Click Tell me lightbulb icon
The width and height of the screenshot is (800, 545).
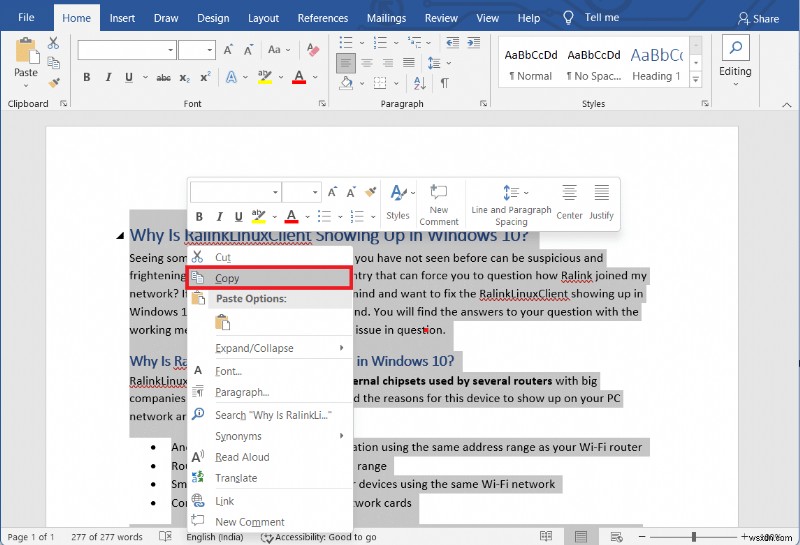coord(568,18)
